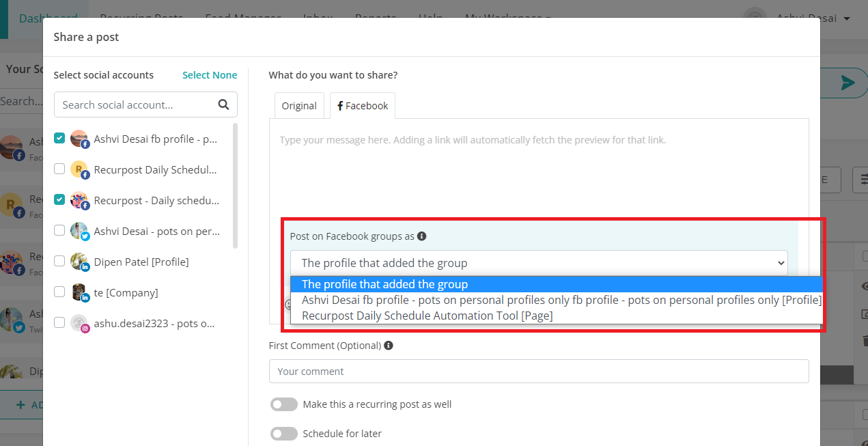Screen dimensions: 868x446
Task: Click the Select None link
Action: [210, 75]
